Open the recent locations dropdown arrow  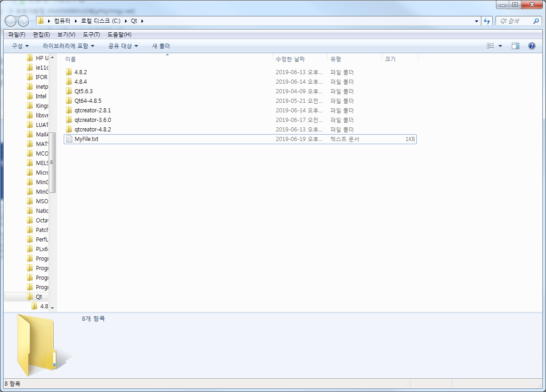point(33,21)
